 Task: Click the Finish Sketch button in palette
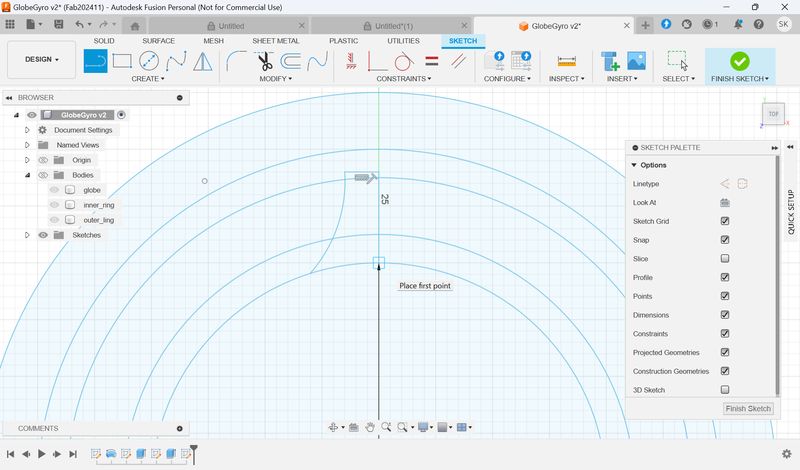tap(748, 409)
